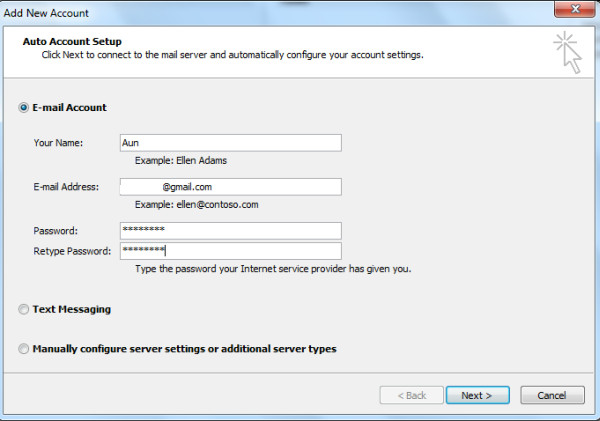600x421 pixels.
Task: Click the 'E-mail Address:' label
Action: [66, 187]
